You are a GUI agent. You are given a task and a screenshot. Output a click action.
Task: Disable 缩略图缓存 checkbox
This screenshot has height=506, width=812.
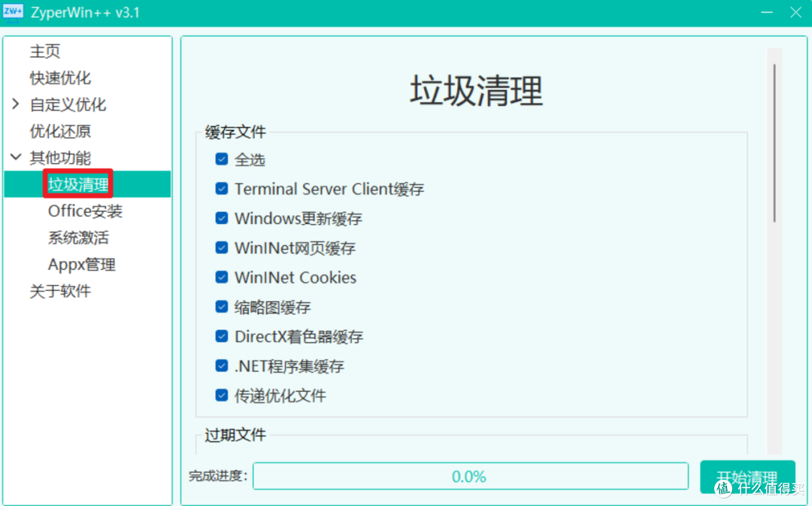tap(222, 307)
